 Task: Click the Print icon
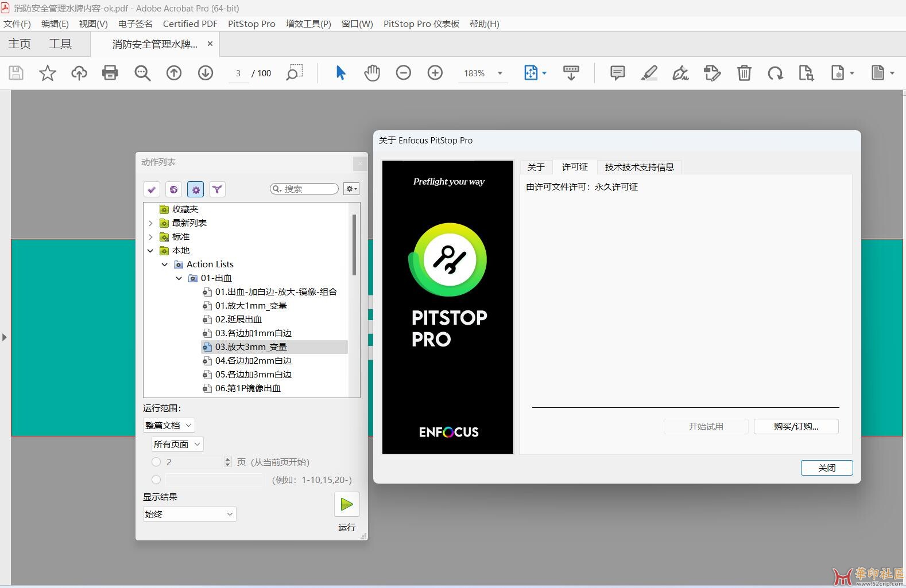[110, 73]
